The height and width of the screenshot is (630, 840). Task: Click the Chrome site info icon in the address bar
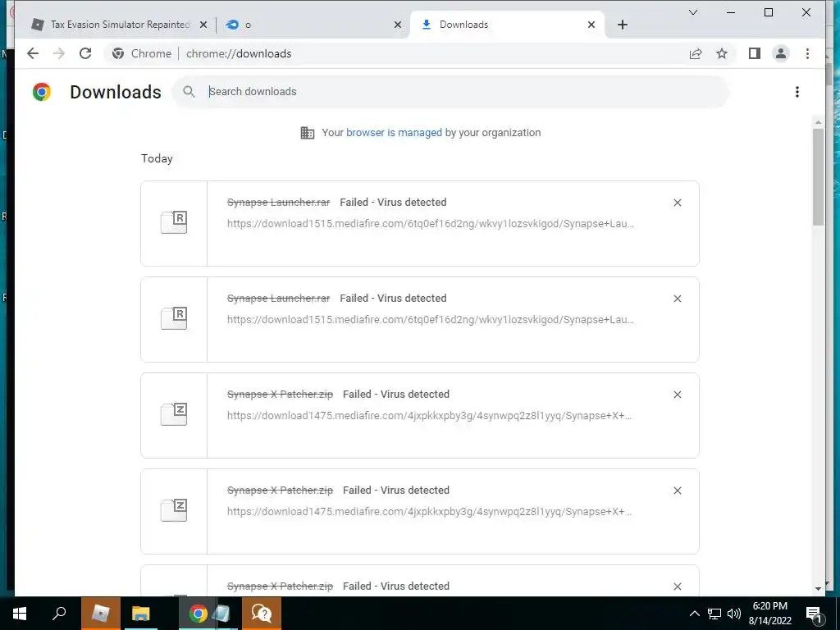(118, 53)
